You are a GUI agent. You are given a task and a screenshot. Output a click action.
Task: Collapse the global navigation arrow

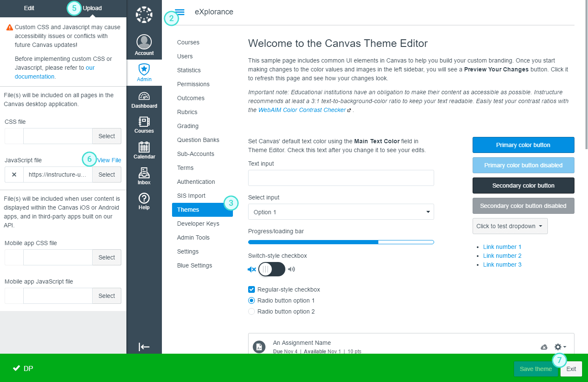(144, 347)
